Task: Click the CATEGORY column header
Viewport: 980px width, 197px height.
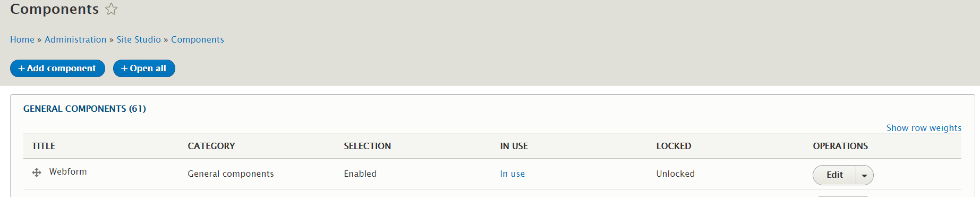Action: (x=211, y=146)
